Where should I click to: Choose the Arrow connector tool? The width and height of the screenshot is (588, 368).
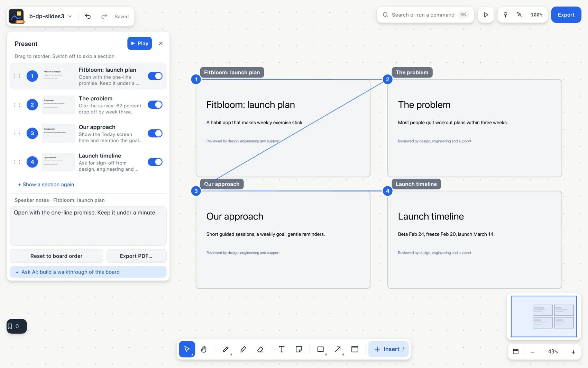338,349
